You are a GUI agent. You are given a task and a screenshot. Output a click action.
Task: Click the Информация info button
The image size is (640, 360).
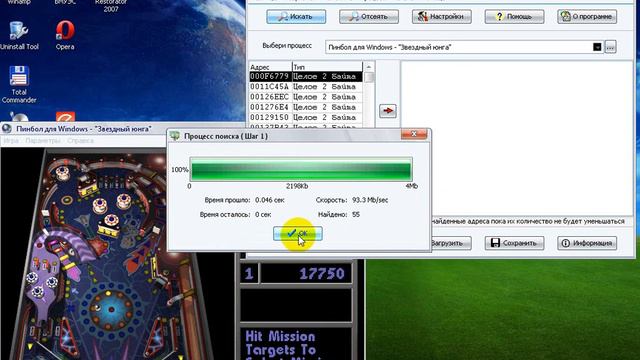587,243
